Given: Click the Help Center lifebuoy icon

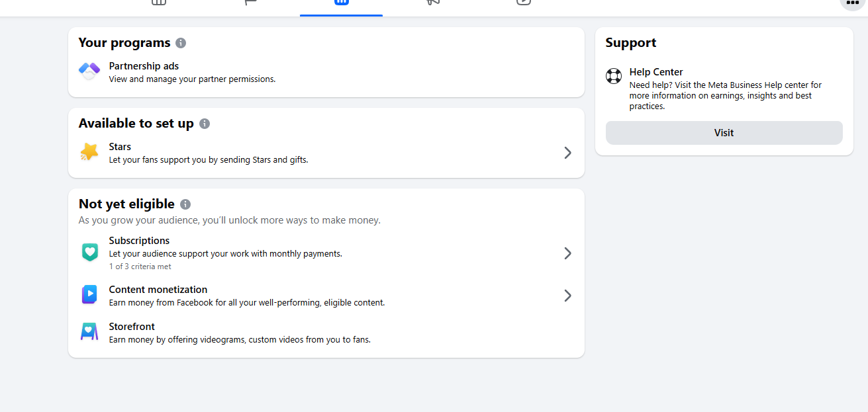Looking at the screenshot, I should pos(614,76).
